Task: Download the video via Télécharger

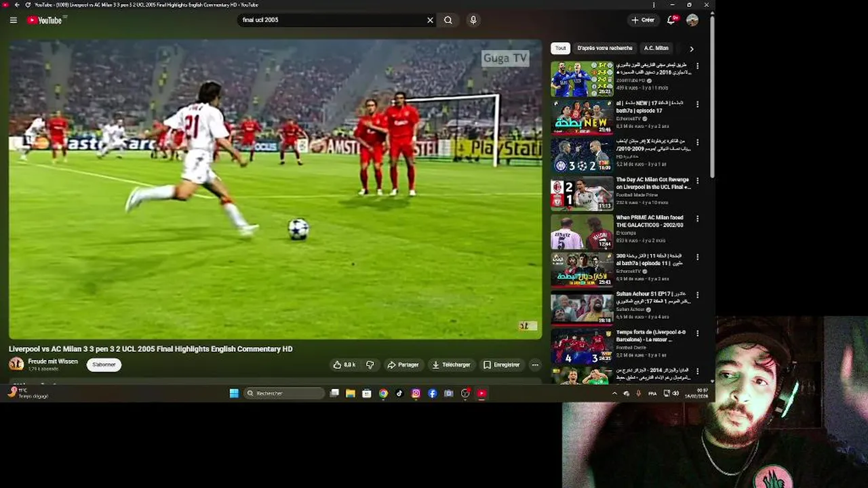Action: 451,365
